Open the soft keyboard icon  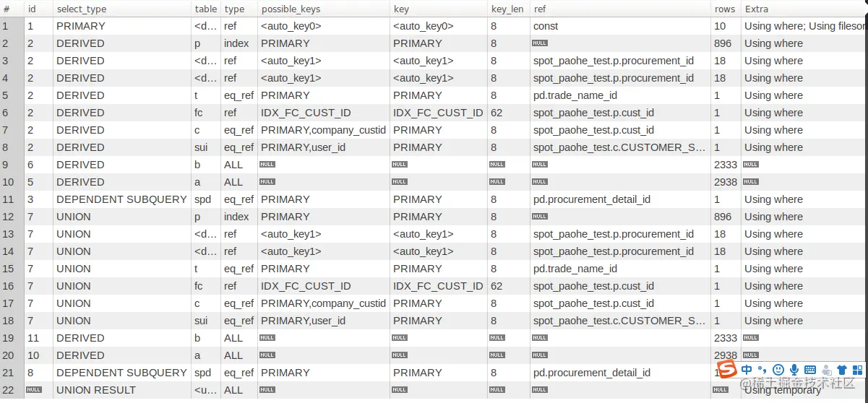coord(810,370)
